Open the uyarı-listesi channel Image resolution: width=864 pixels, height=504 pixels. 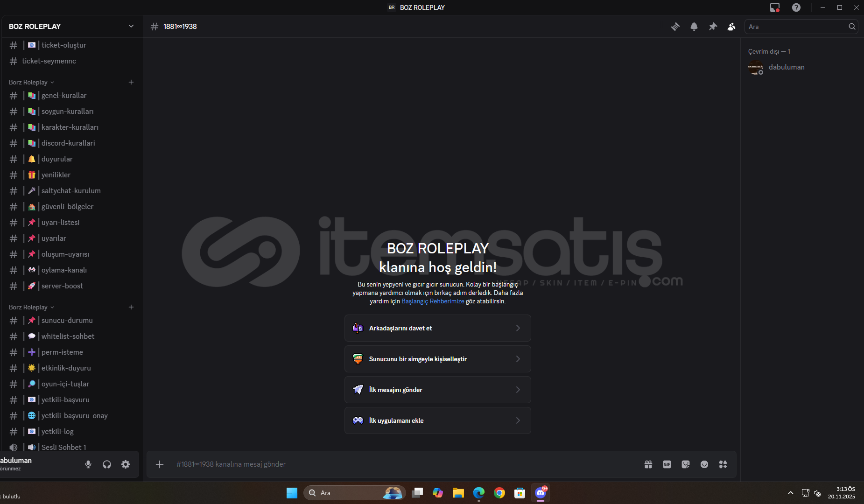tap(71, 223)
